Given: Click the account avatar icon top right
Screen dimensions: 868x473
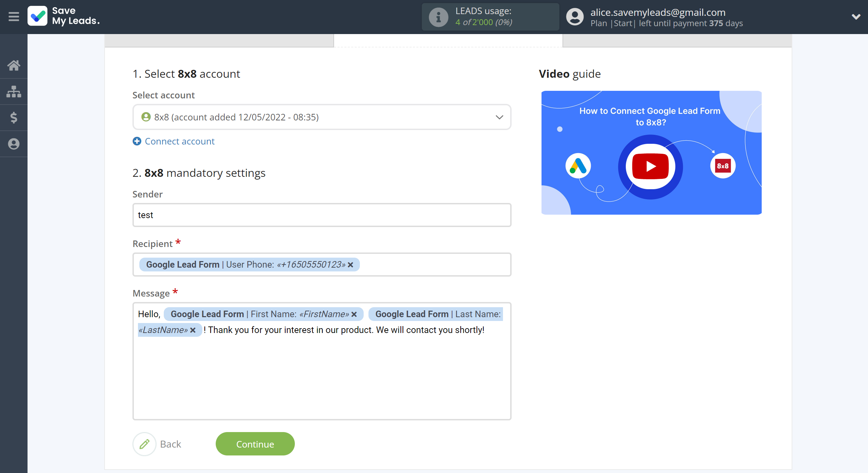Looking at the screenshot, I should pos(574,17).
